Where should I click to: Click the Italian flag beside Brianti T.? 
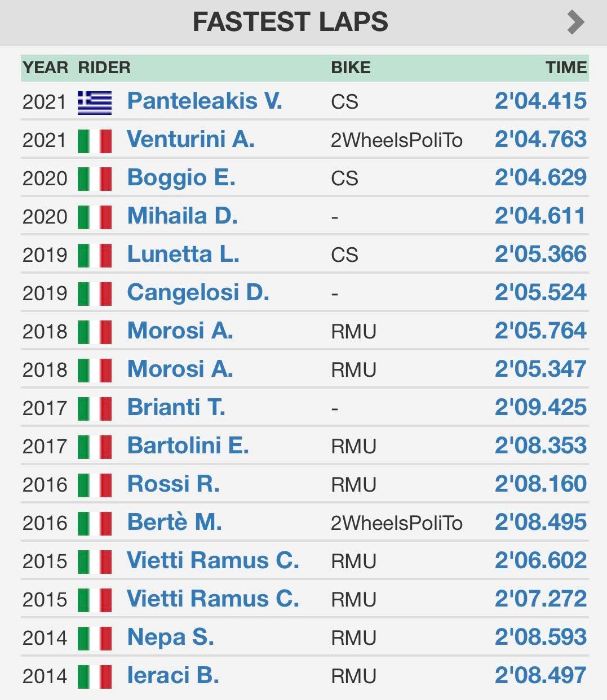(x=95, y=409)
